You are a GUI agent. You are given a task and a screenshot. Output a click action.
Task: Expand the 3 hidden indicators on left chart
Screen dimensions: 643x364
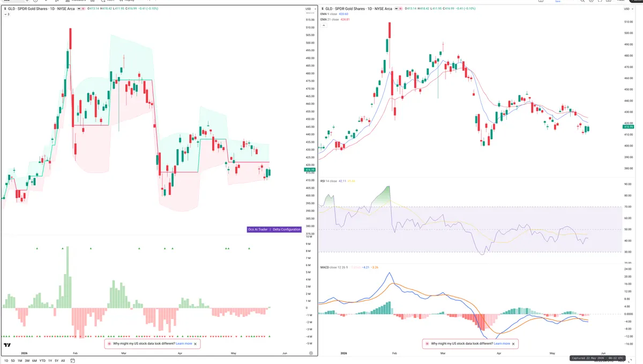6,14
